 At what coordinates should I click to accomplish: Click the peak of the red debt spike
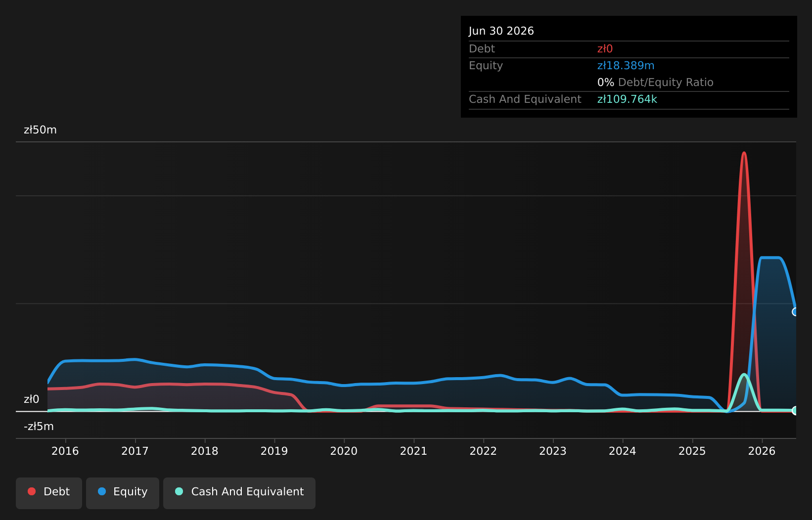[744, 153]
